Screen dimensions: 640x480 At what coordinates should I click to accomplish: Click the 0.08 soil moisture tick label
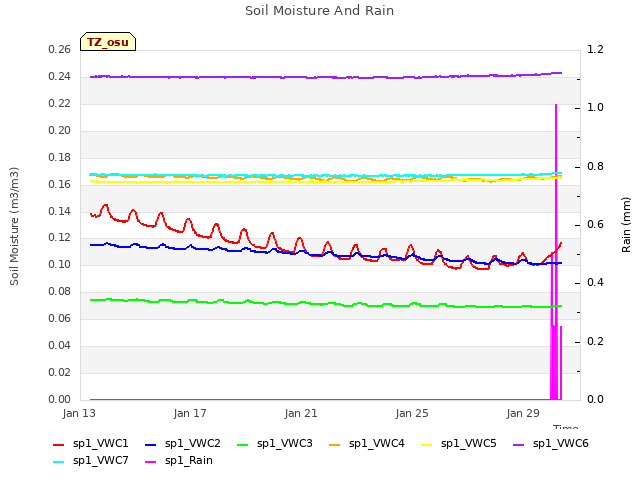60,291
